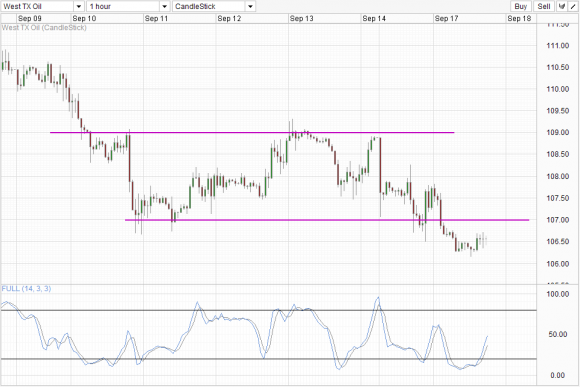Click the Buy button
Screen dimensions: 580x387
pyautogui.click(x=520, y=6)
